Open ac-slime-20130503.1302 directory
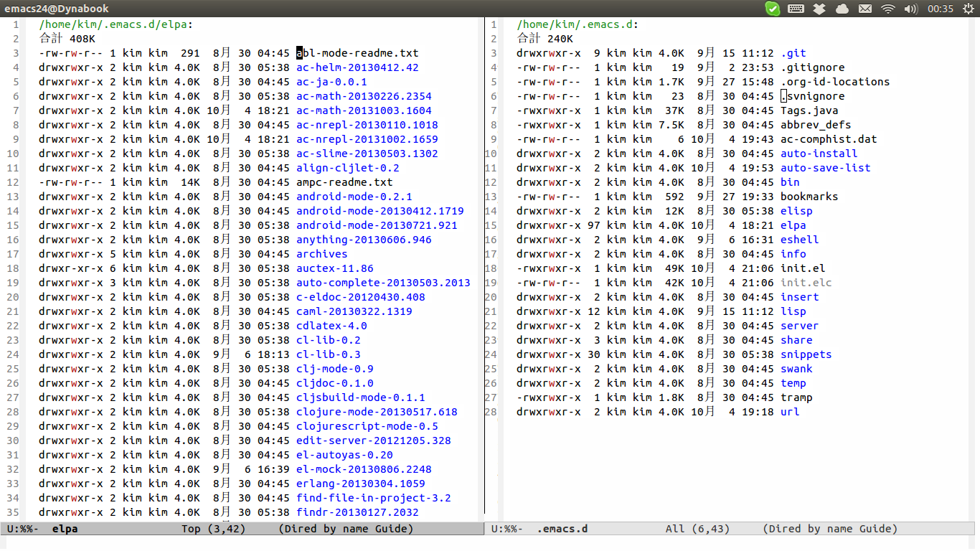The height and width of the screenshot is (551, 980). point(367,154)
